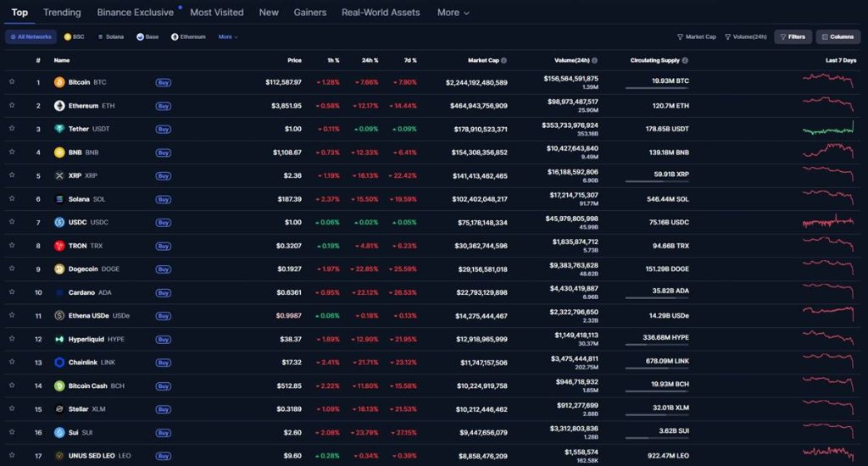868x466 pixels.
Task: Toggle the watchlist star for Tether
Action: point(12,129)
